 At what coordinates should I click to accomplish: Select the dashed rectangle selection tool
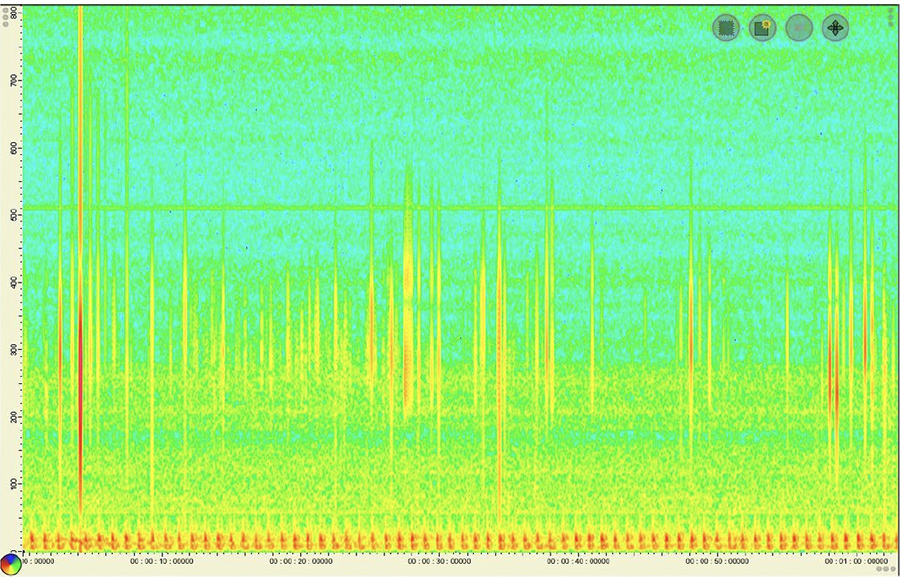[x=726, y=28]
